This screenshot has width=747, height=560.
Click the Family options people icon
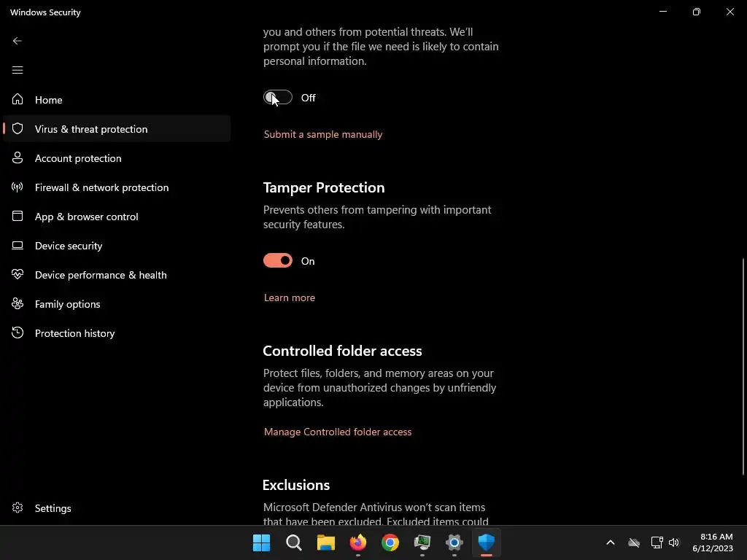coord(18,303)
